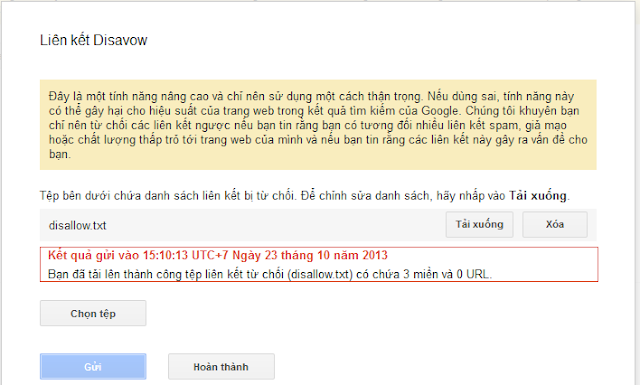Open file chooser via Chọn tệp
This screenshot has width=640, height=385.
tap(93, 313)
